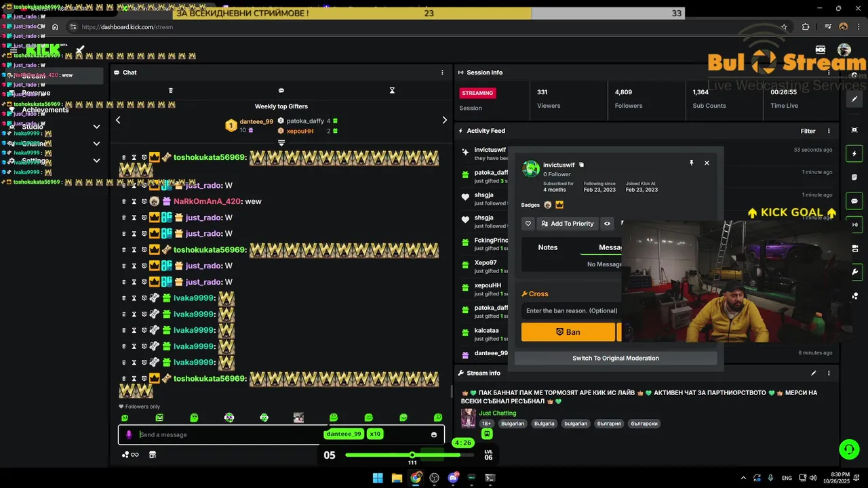
Task: Click the note sidebar icon
Action: pos(854,178)
